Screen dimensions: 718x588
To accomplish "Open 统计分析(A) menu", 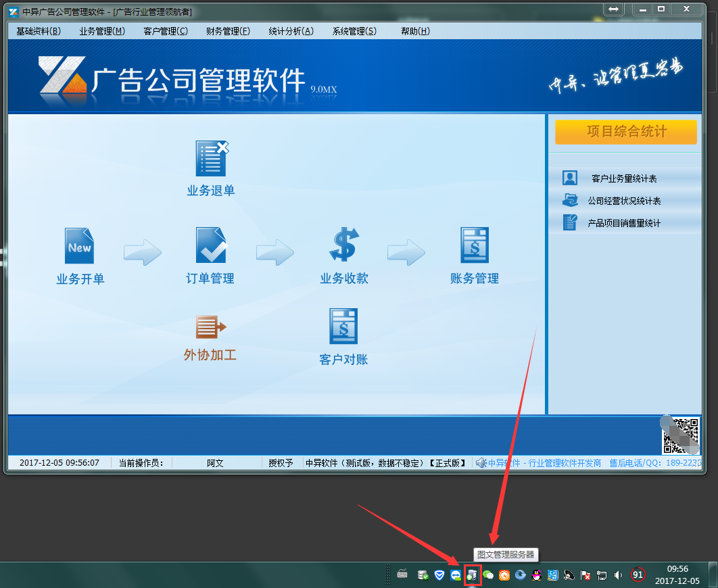I will point(291,31).
